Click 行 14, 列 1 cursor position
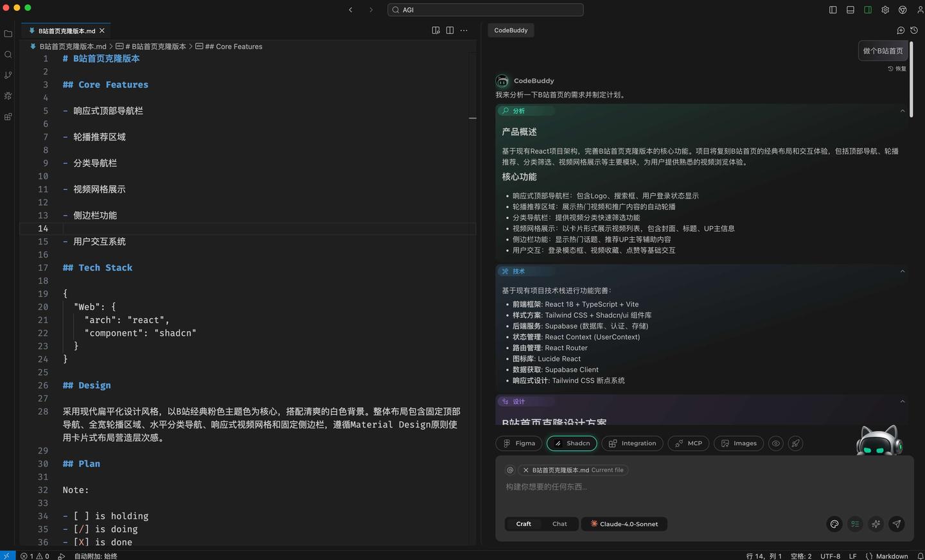 [x=764, y=556]
